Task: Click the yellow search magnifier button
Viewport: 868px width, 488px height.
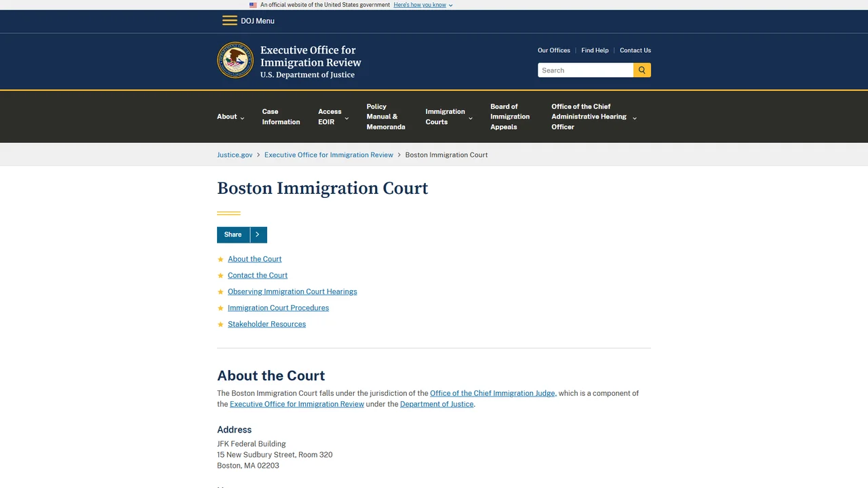Action: tap(642, 70)
